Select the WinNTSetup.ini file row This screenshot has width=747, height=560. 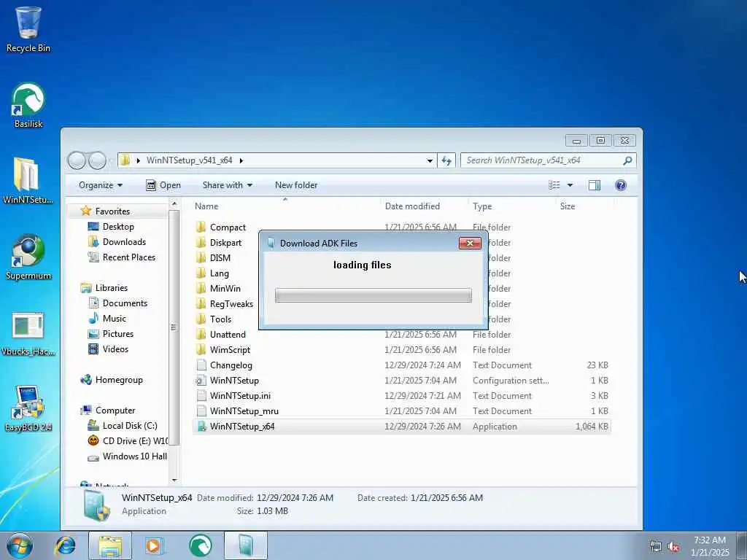tap(402, 396)
